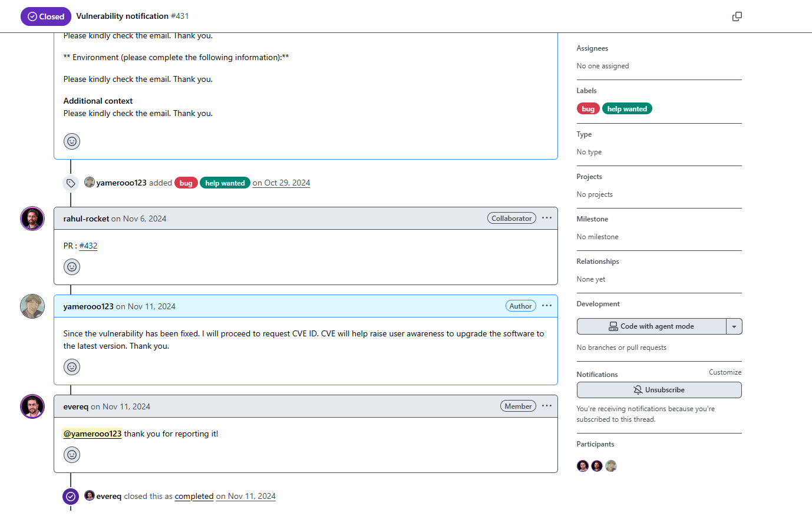This screenshot has height=516, width=812.
Task: Click rahul-rocket's profile avatar beside comment
Action: tap(32, 219)
